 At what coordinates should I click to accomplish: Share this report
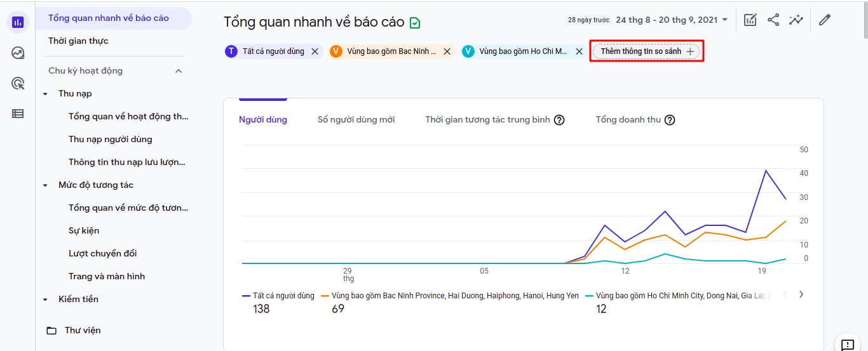pyautogui.click(x=773, y=20)
